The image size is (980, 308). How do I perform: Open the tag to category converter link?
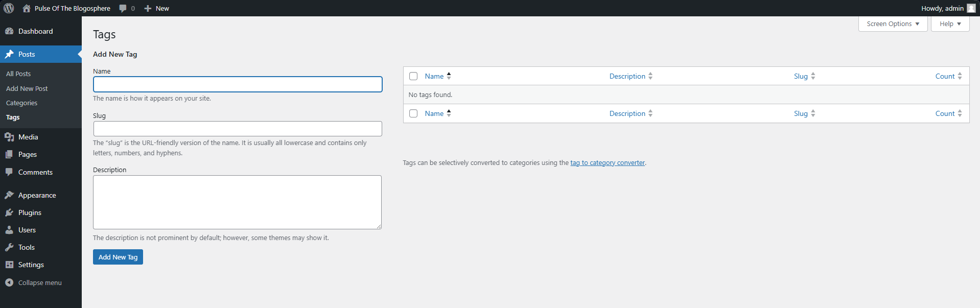click(608, 163)
